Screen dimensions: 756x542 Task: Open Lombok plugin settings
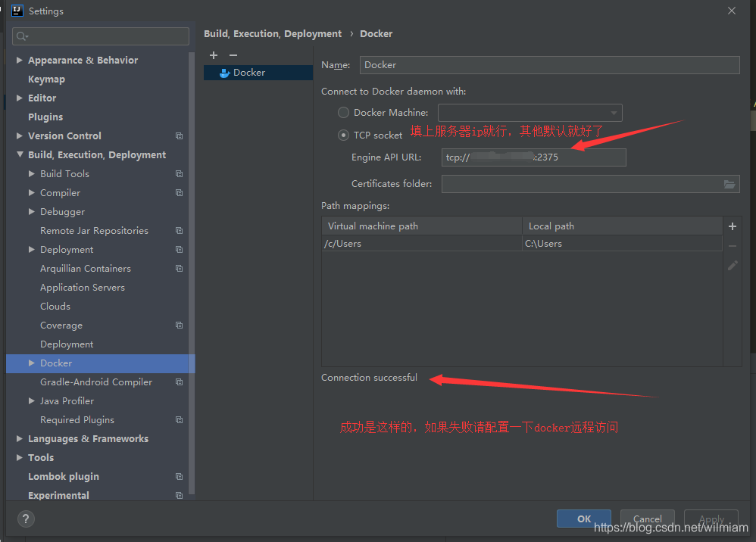tap(64, 476)
